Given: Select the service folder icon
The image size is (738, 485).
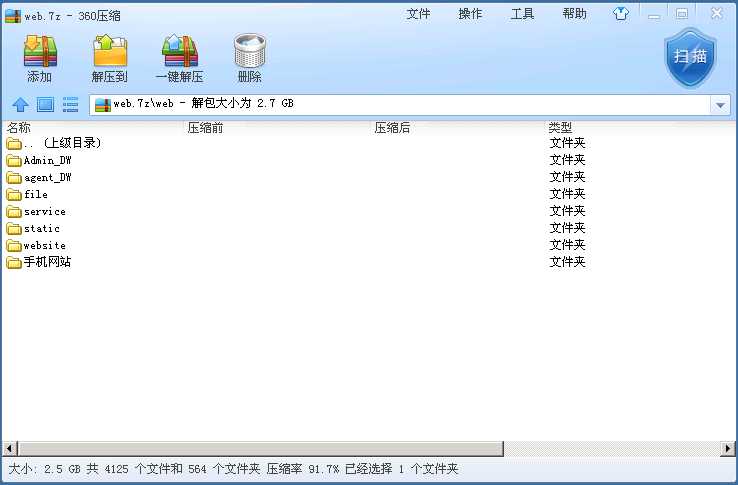Looking at the screenshot, I should (x=14, y=211).
